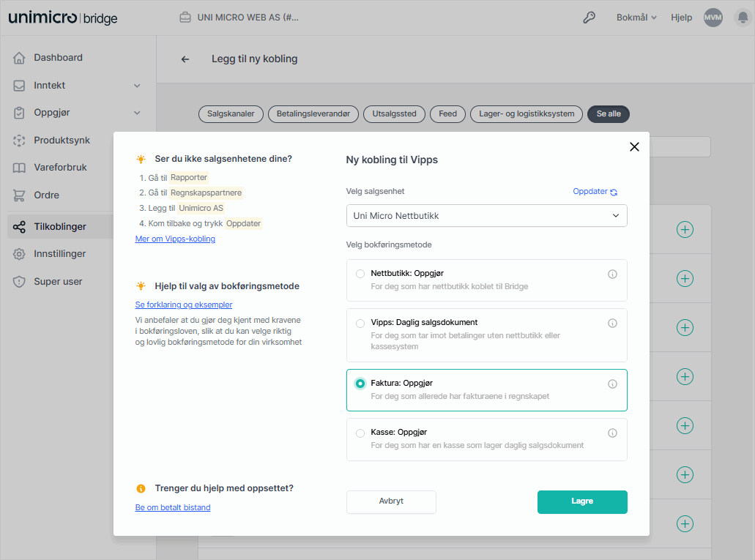Filter by Utsalgssted

[394, 114]
